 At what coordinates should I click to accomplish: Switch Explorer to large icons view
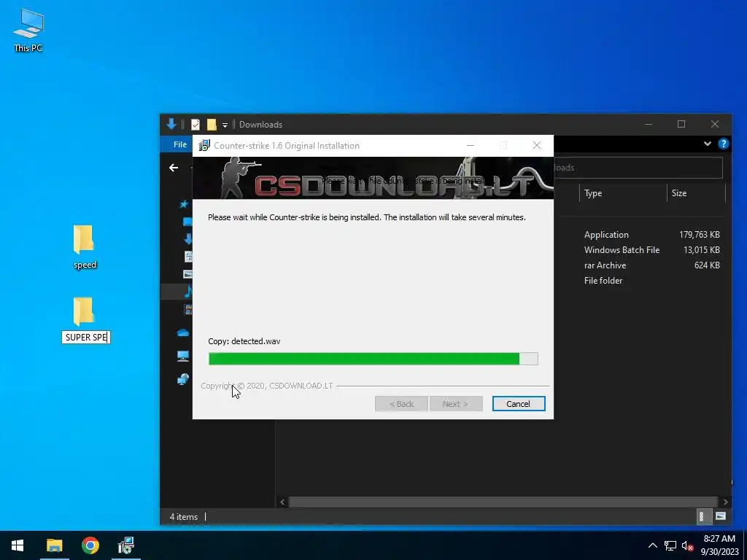click(x=720, y=516)
